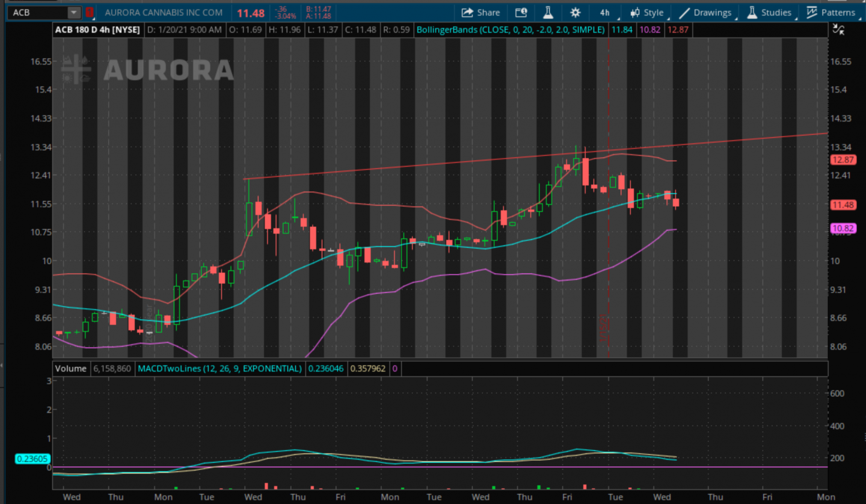Click AURORA CANNABIS INC COM description

[164, 13]
